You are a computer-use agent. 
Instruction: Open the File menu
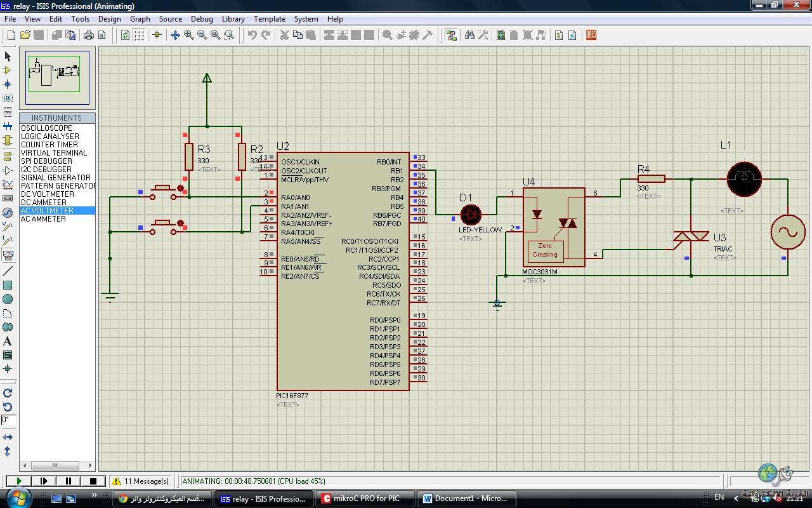10,19
